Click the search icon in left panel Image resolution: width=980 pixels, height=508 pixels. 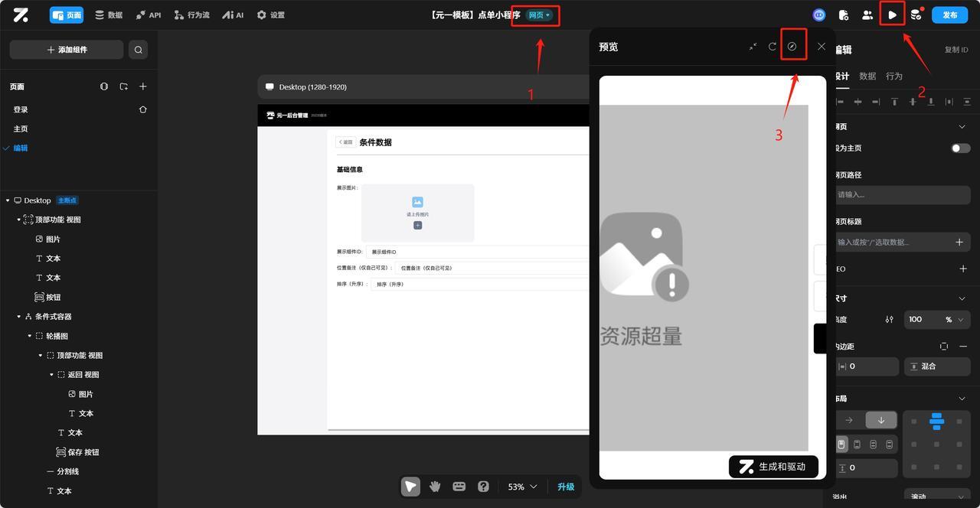click(139, 49)
